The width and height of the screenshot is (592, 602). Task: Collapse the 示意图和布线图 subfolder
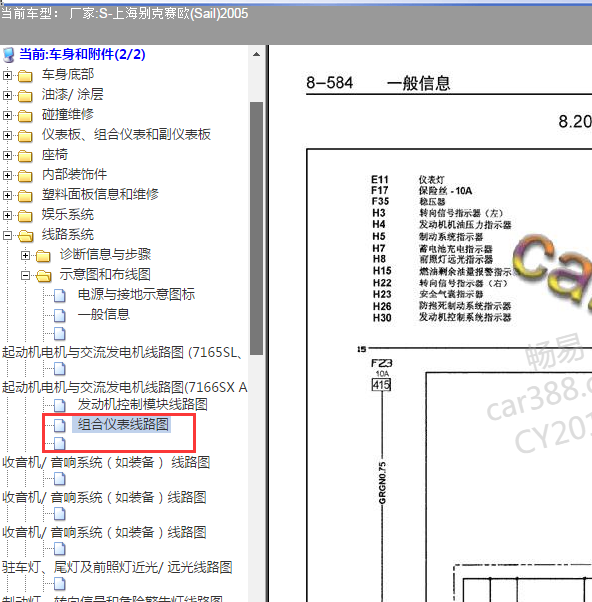(x=25, y=275)
